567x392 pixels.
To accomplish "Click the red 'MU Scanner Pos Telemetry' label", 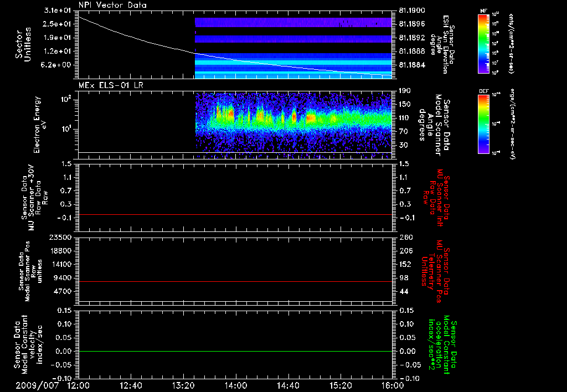I will click(x=436, y=271).
